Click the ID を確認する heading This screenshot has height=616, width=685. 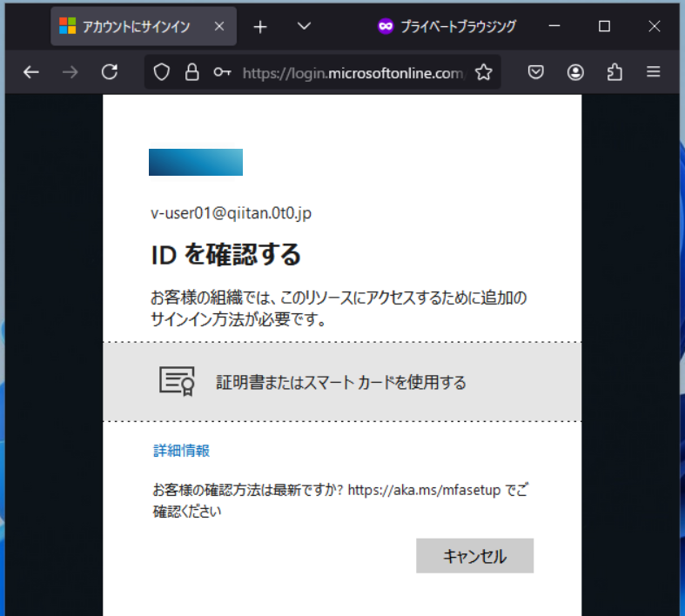pos(225,255)
